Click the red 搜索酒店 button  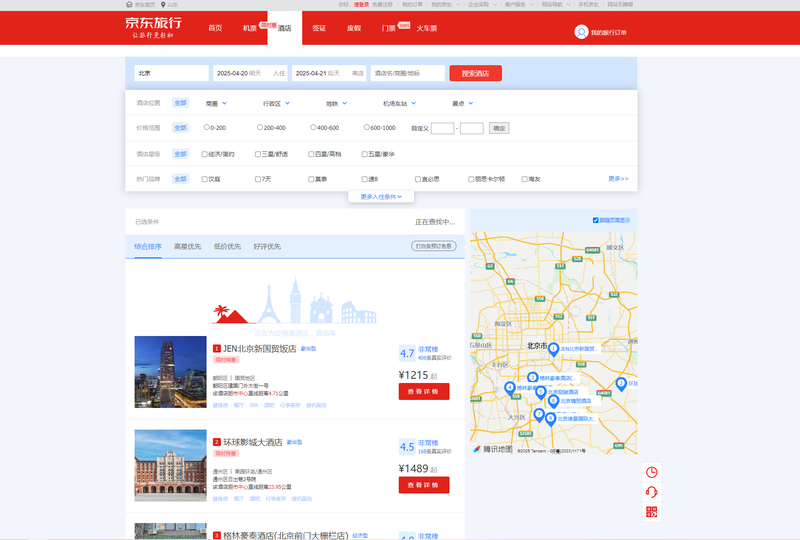tap(476, 73)
